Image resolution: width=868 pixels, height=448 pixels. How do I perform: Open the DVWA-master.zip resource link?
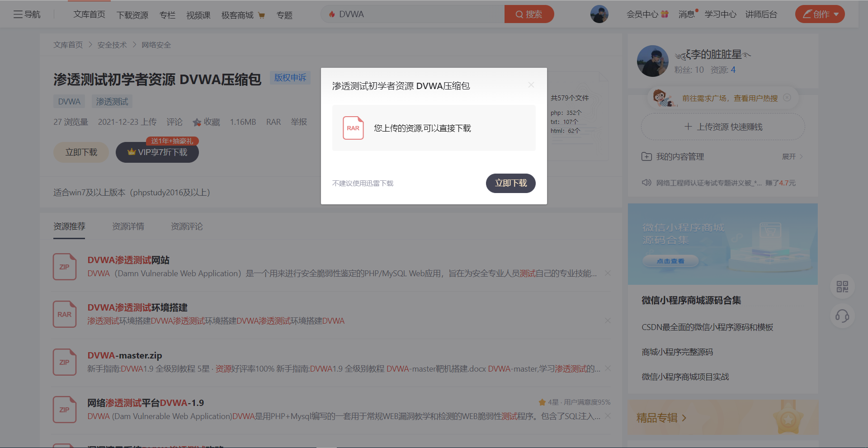tap(124, 355)
